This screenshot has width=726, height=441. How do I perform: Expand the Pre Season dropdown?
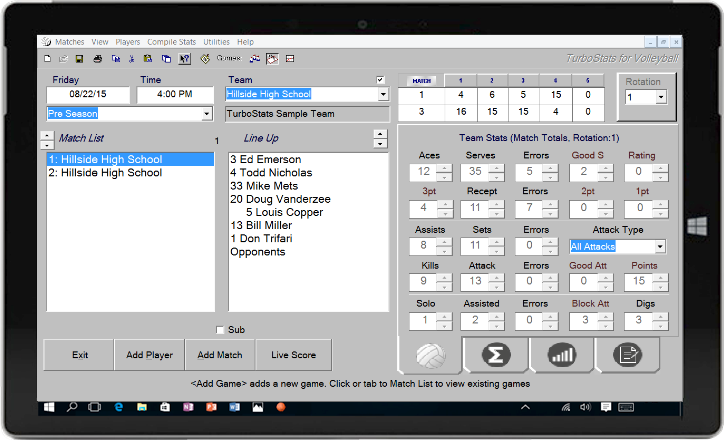point(207,113)
